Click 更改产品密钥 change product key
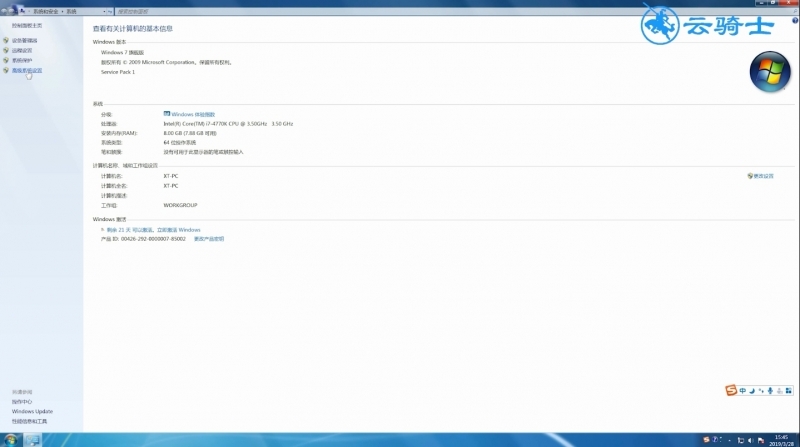Screen dimensions: 800x447 pyautogui.click(x=209, y=239)
